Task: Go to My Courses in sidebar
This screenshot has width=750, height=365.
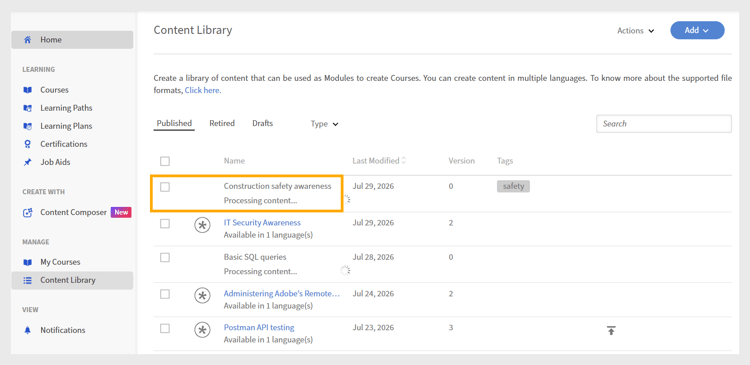Action: click(x=60, y=262)
